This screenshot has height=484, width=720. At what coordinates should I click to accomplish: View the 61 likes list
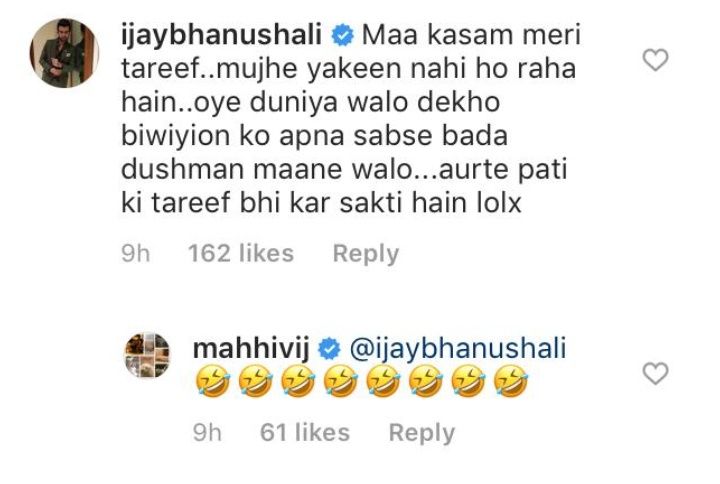(305, 433)
